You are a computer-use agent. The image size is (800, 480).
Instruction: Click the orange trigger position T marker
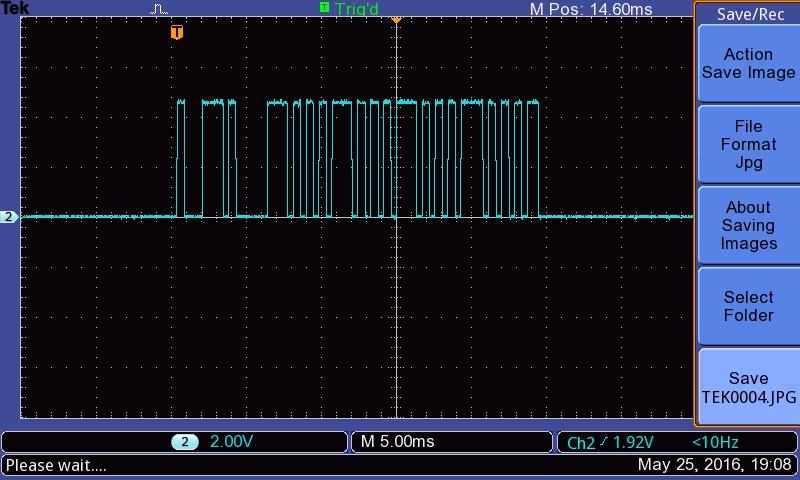(x=177, y=32)
